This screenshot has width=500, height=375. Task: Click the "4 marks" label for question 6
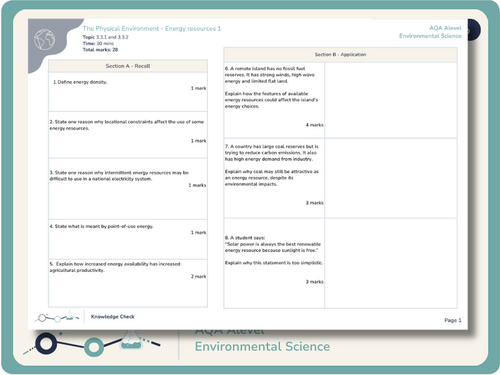pyautogui.click(x=315, y=125)
